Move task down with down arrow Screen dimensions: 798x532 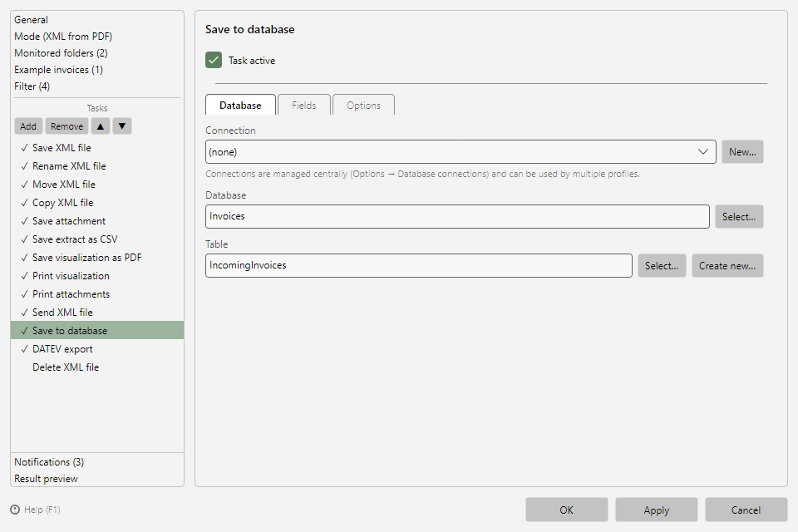[122, 126]
